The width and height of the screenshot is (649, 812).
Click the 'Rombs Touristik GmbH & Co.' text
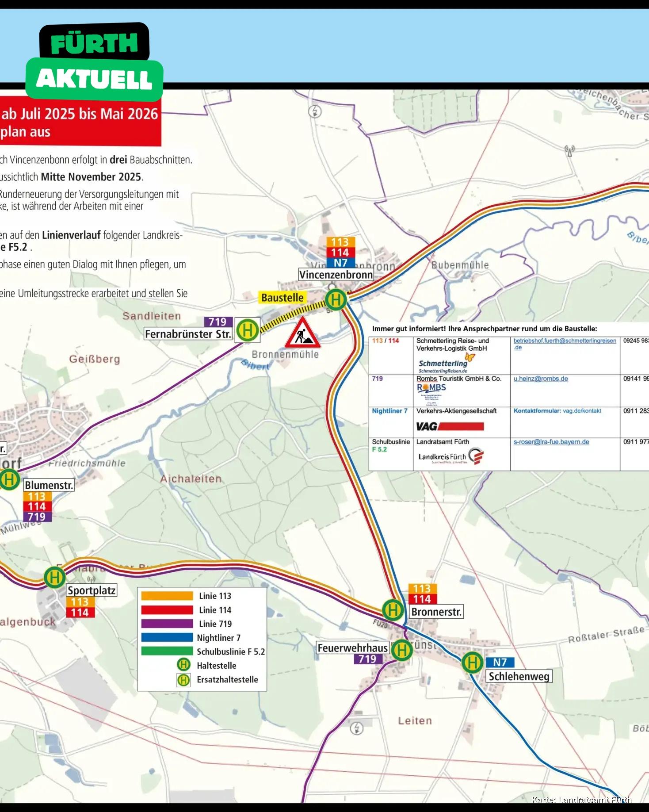tap(459, 379)
